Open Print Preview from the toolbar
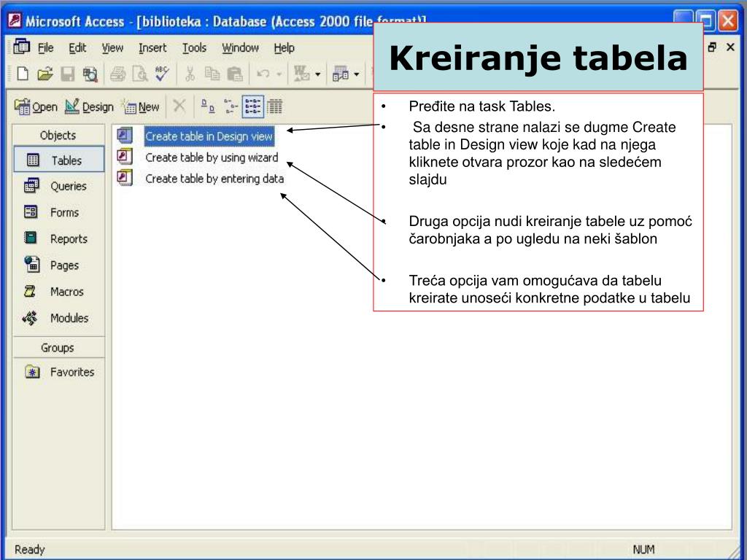This screenshot has width=747, height=560. (140, 74)
